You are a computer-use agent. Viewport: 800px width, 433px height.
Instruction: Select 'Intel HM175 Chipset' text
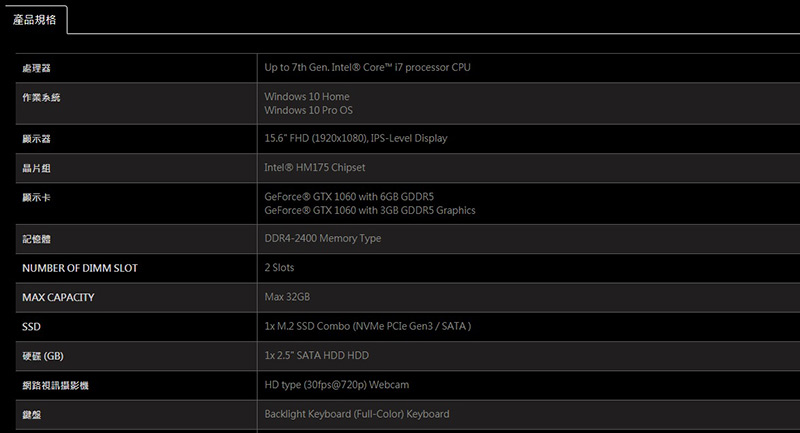click(x=315, y=167)
